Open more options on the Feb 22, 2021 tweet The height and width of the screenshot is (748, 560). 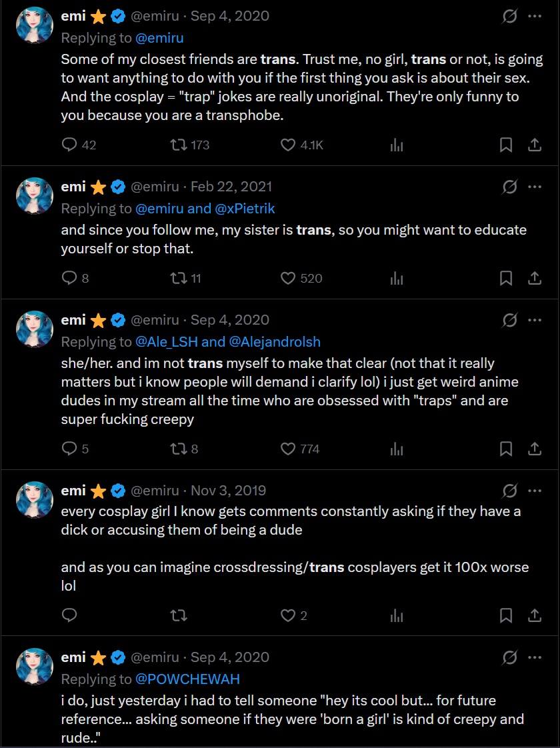[x=534, y=187]
